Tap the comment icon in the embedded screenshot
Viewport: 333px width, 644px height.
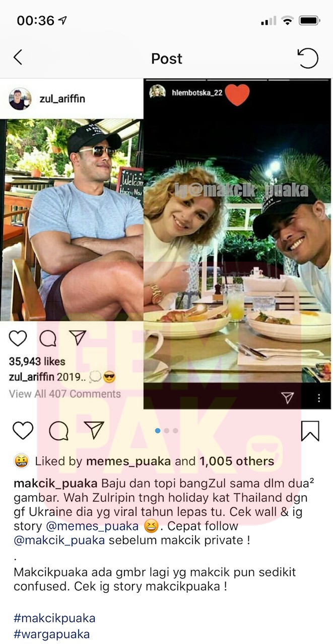click(48, 339)
